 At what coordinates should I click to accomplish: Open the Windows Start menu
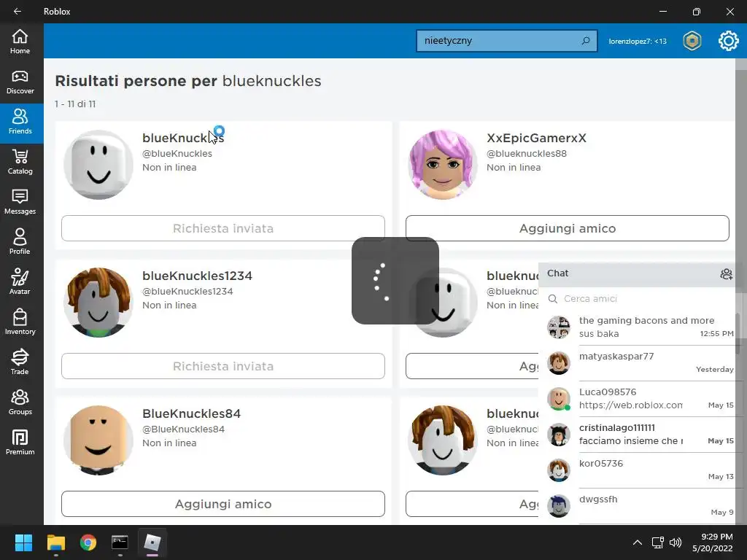pos(23,542)
